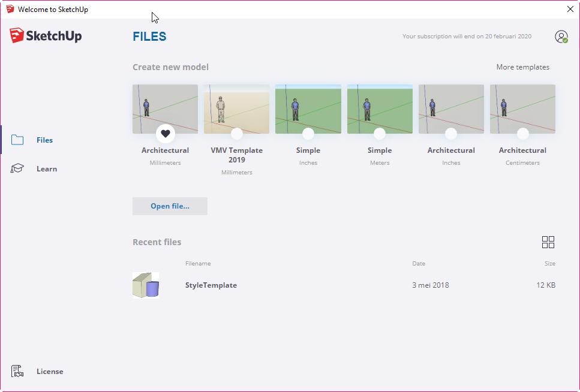
Task: Close the Welcome to SketchUp window
Action: pyautogui.click(x=570, y=9)
